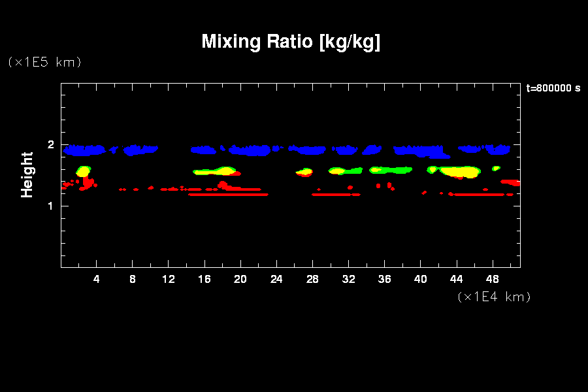Screen dimensions: 588x392
Task: Click the "Height" y-axis label
Action: coord(27,174)
